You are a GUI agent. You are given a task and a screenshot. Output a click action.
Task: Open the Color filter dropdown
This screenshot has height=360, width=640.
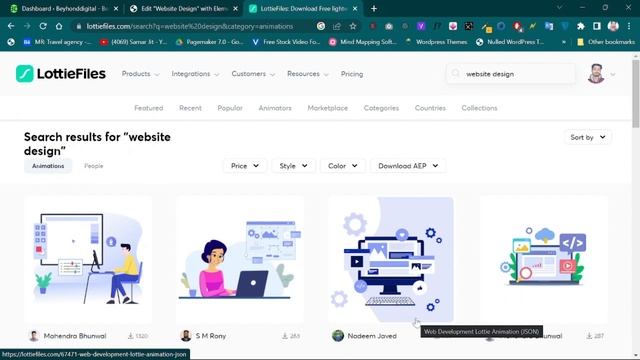[343, 166]
